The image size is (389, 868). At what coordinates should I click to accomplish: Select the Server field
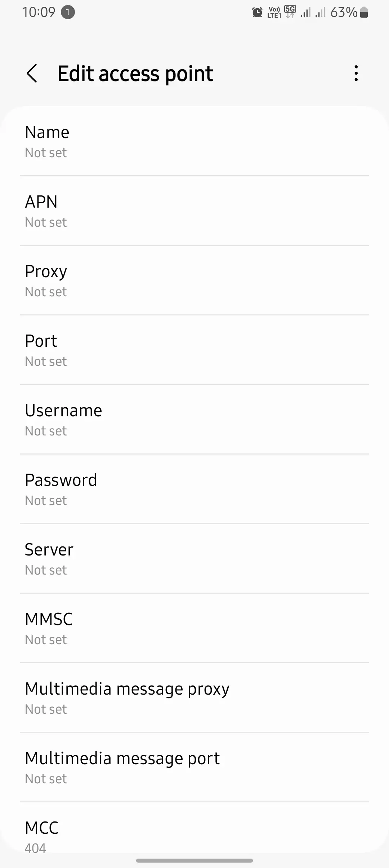194,559
